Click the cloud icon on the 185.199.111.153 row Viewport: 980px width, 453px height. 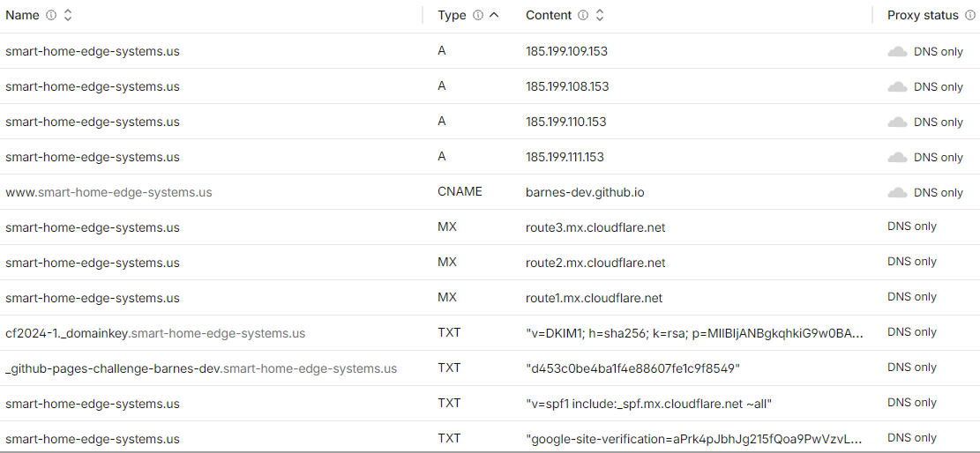[897, 158]
